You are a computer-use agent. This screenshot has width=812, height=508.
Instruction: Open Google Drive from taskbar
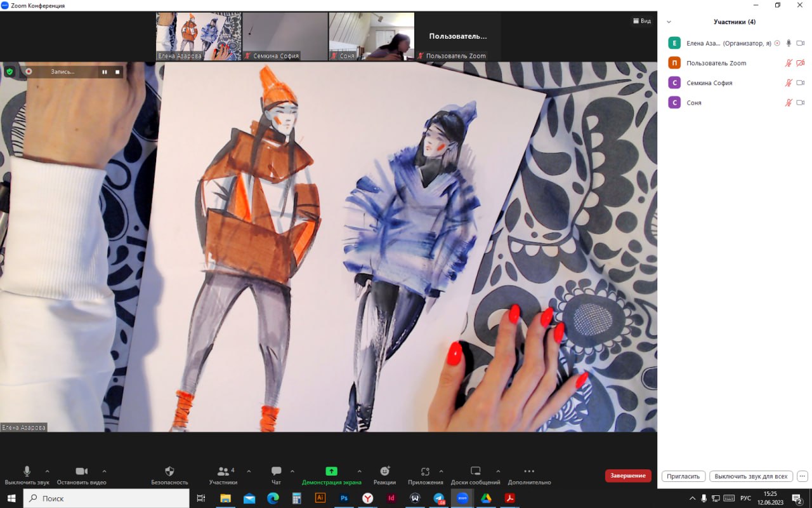point(486,498)
